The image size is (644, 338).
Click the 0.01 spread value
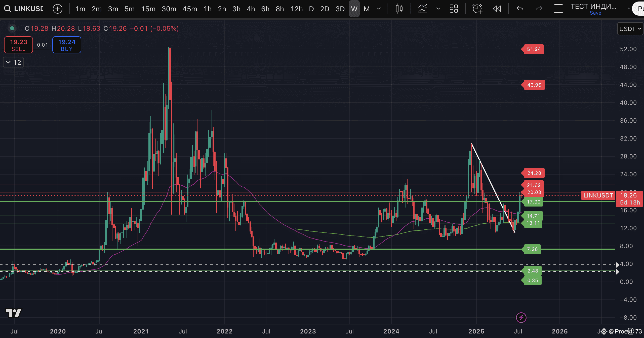(x=42, y=45)
